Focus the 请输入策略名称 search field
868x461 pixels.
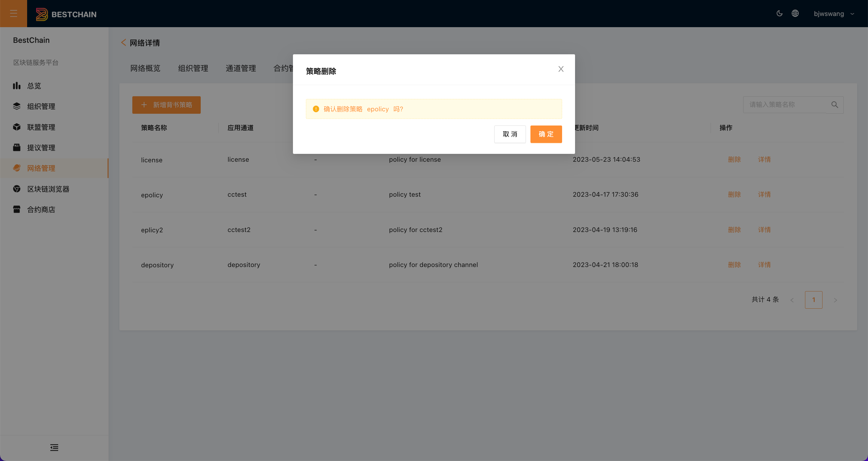coord(785,105)
